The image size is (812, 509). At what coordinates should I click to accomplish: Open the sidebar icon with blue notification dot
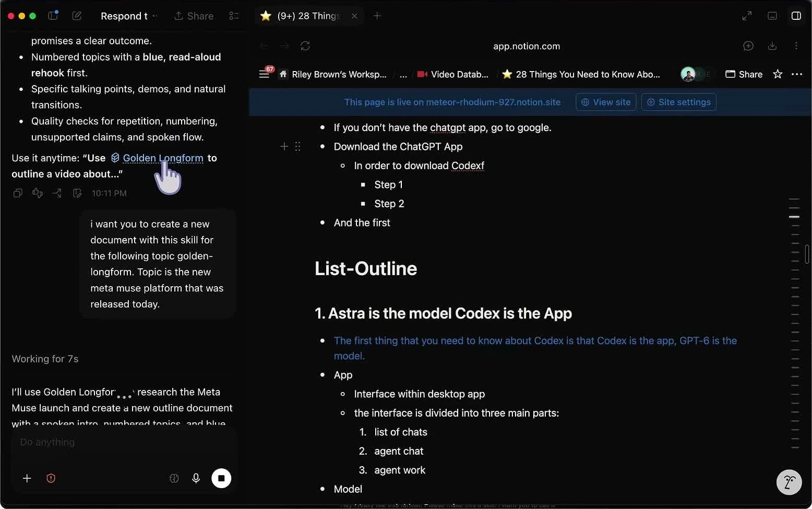click(53, 16)
